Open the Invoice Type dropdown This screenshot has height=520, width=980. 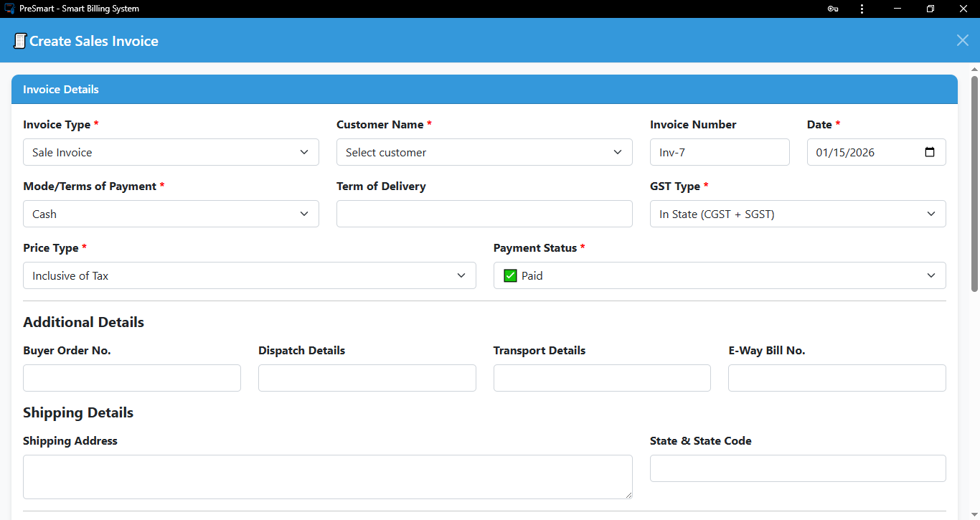coord(171,152)
